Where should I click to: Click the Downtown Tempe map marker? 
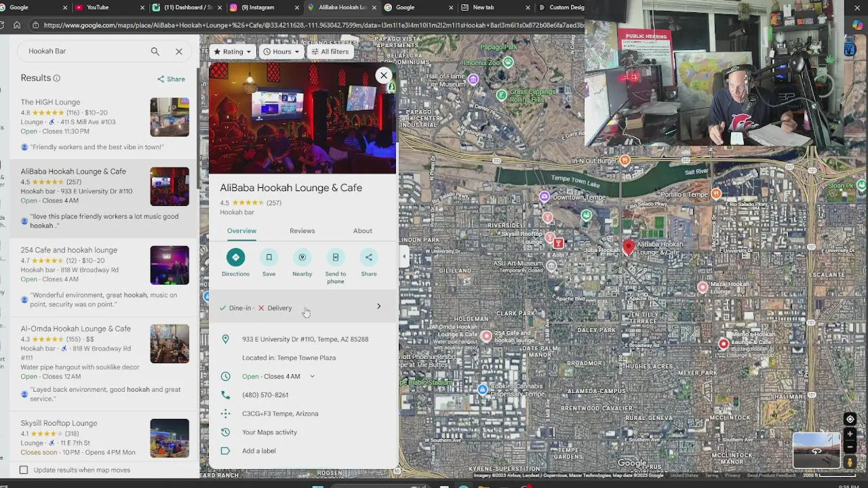coord(545,197)
